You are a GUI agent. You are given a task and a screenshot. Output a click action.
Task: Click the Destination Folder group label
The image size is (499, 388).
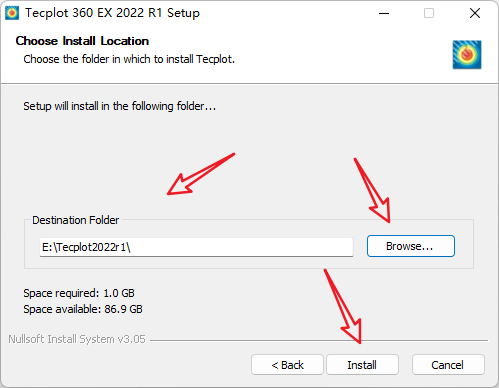[x=75, y=220]
